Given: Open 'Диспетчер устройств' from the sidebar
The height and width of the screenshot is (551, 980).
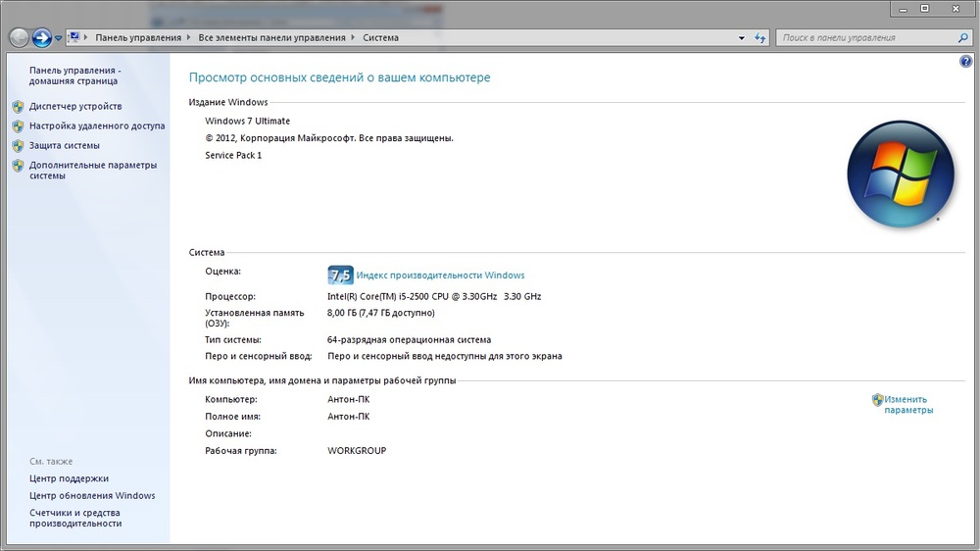Looking at the screenshot, I should [x=75, y=106].
